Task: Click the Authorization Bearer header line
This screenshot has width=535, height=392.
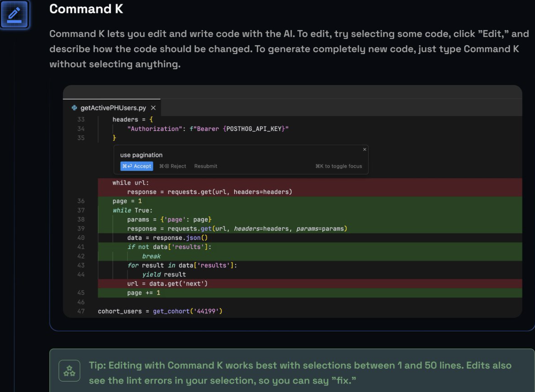Action: tap(208, 129)
